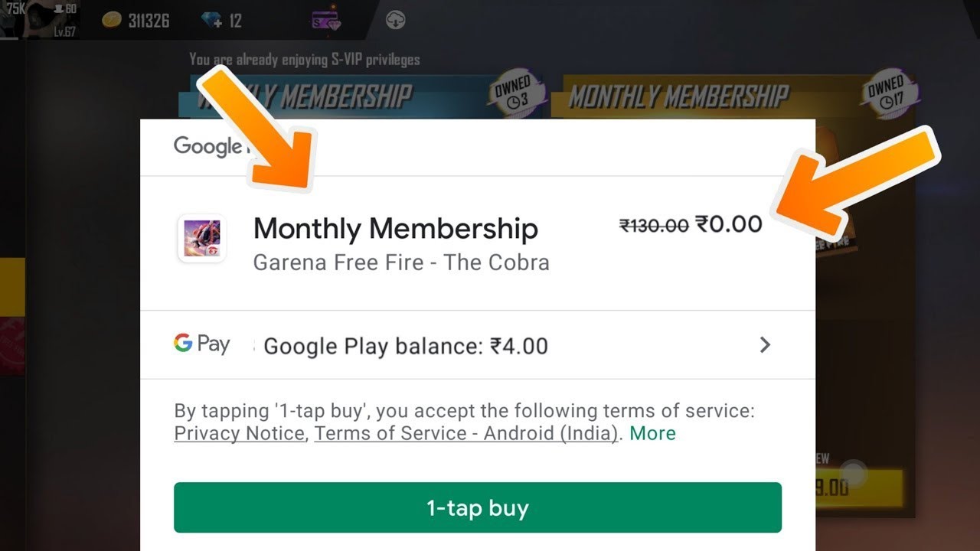Click the Google Play logo header
Image resolution: width=980 pixels, height=551 pixels.
207,145
